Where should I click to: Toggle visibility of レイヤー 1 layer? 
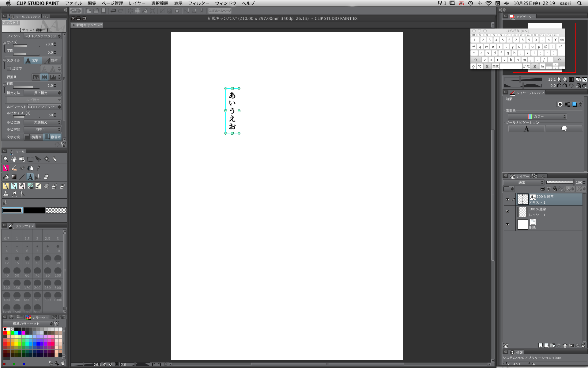(x=507, y=212)
